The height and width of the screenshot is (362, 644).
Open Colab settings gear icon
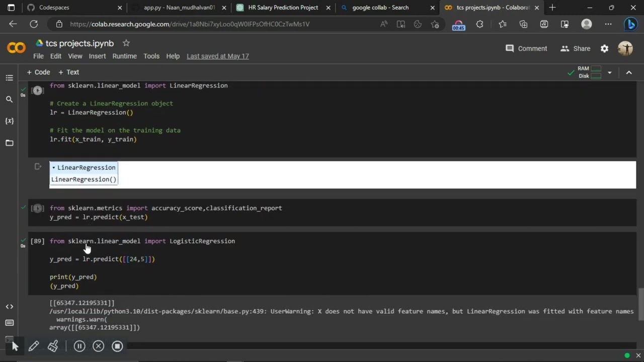point(604,48)
